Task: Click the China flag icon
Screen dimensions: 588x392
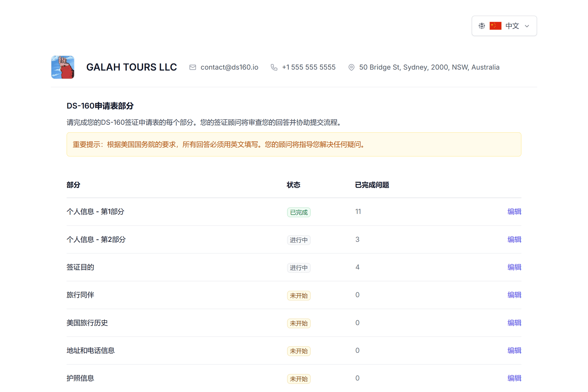Action: 495,26
